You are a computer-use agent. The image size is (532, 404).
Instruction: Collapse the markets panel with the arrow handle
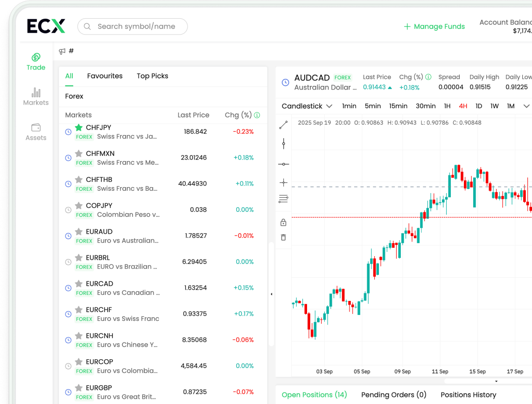(x=272, y=294)
